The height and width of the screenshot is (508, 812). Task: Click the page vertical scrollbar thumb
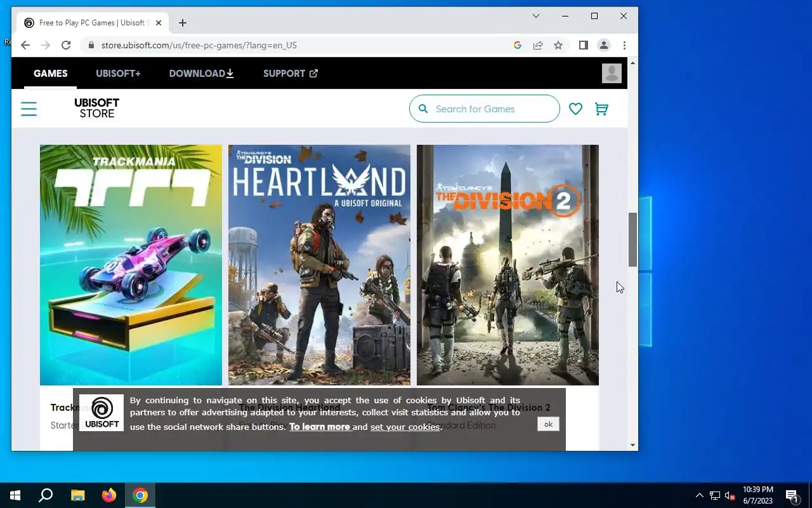pos(632,239)
